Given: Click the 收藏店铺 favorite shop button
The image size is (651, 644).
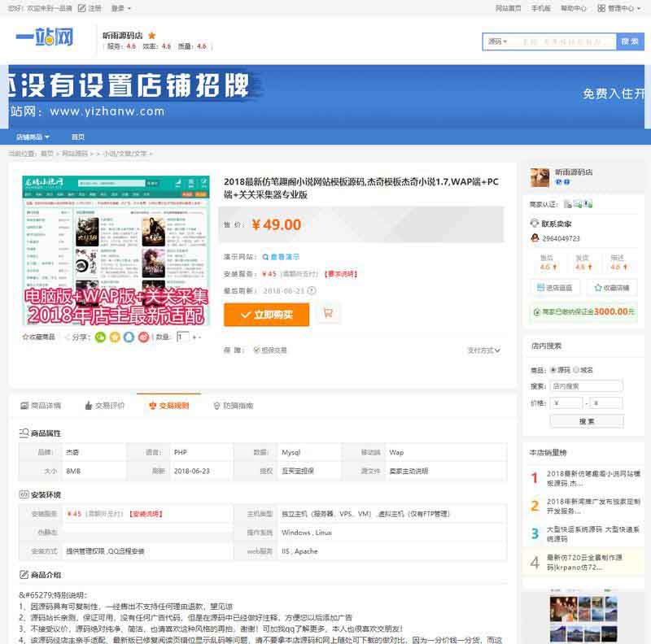Looking at the screenshot, I should pyautogui.click(x=610, y=287).
